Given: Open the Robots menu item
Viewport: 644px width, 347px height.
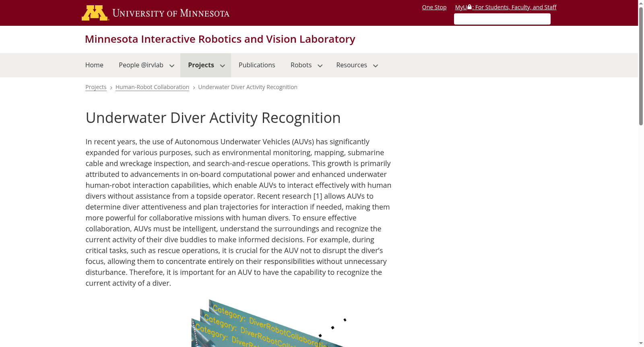Looking at the screenshot, I should (x=301, y=65).
